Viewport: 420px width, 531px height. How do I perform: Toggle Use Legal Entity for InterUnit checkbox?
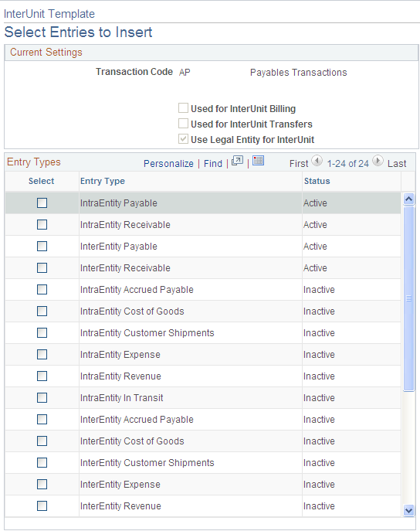pos(183,139)
